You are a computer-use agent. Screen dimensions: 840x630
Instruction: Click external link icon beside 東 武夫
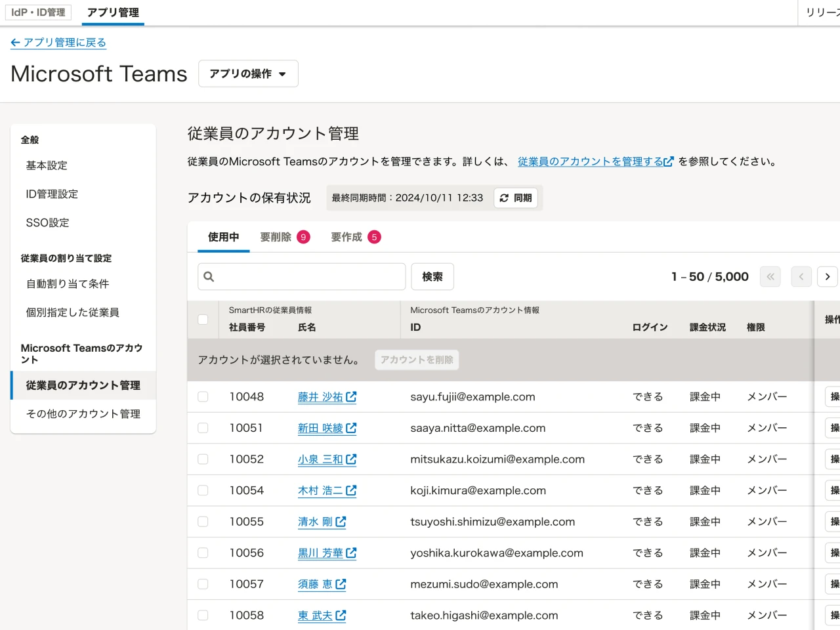pyautogui.click(x=341, y=616)
